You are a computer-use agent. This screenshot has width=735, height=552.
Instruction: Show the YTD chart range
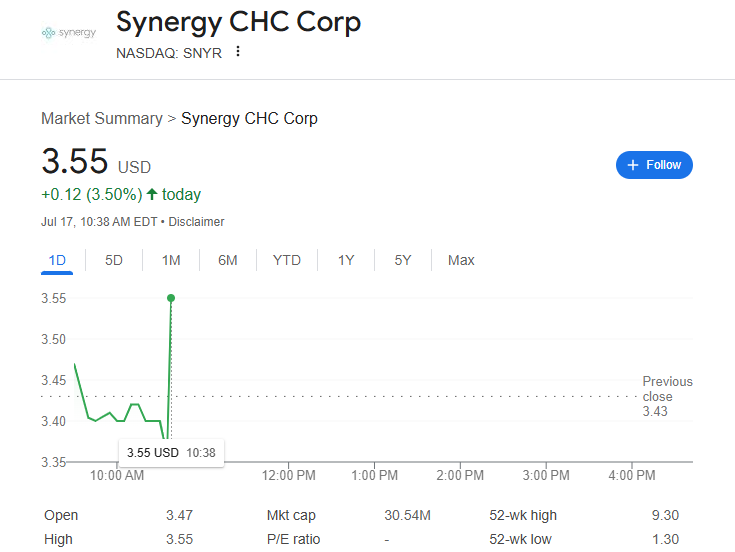tap(287, 260)
